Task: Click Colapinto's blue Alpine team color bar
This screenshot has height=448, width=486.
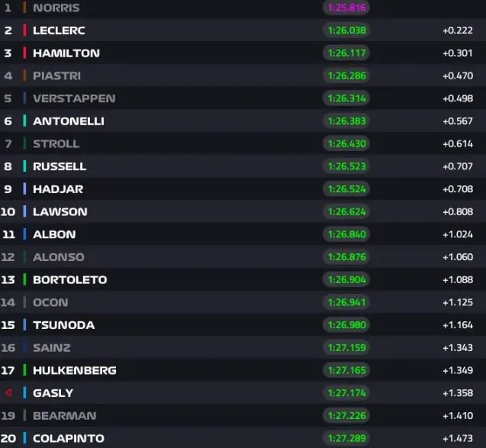Action: (x=24, y=438)
